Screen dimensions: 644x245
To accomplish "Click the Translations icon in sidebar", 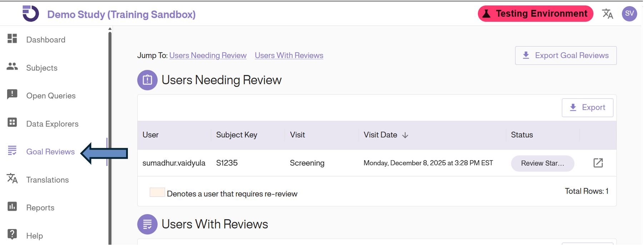I will (x=12, y=178).
